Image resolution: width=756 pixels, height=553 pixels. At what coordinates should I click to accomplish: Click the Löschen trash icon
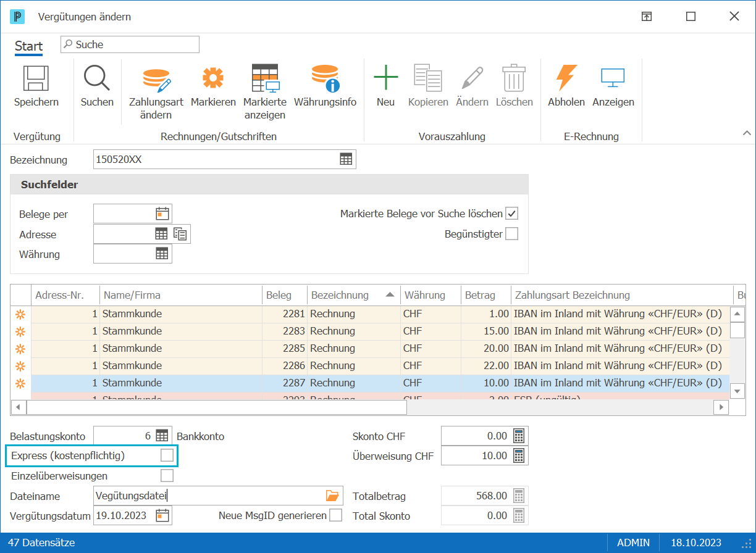click(x=514, y=78)
